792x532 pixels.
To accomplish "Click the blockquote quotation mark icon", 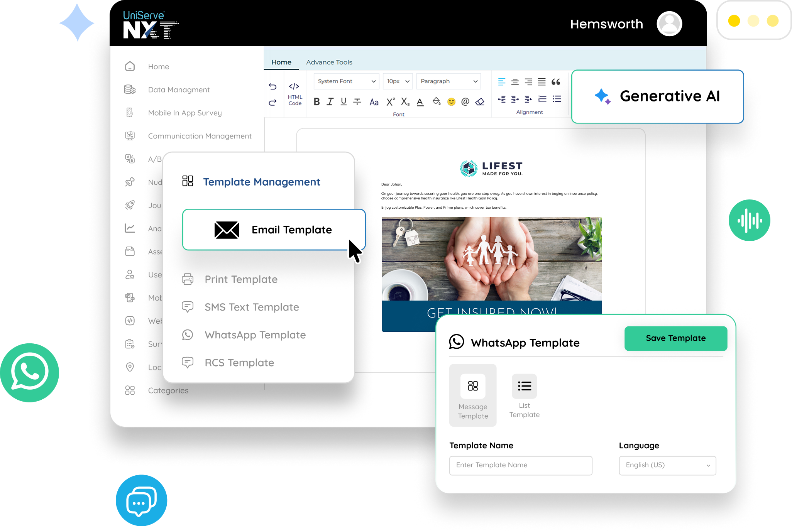I will click(556, 82).
